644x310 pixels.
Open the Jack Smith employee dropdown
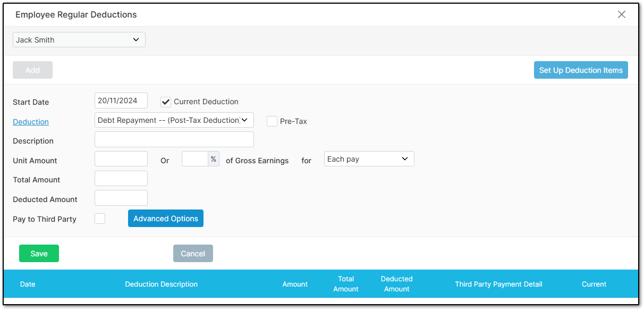79,40
